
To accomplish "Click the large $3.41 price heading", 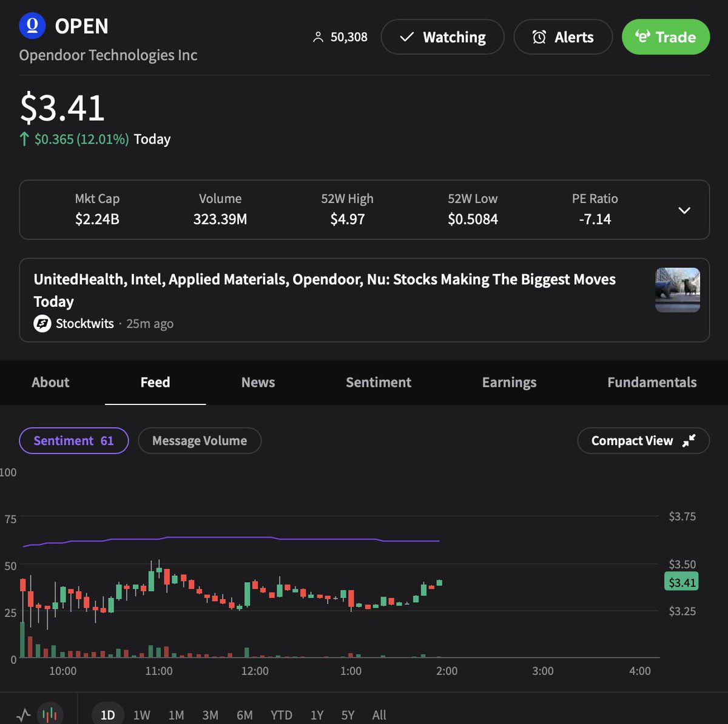I will pos(62,108).
